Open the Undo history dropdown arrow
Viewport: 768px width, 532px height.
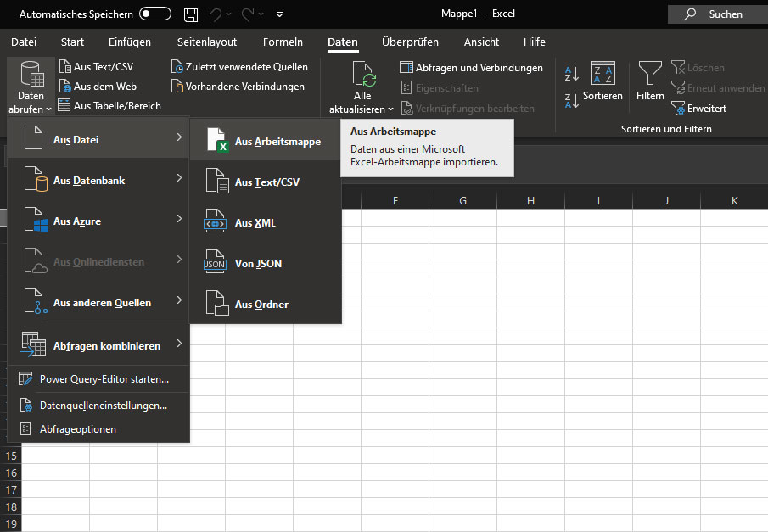point(229,14)
